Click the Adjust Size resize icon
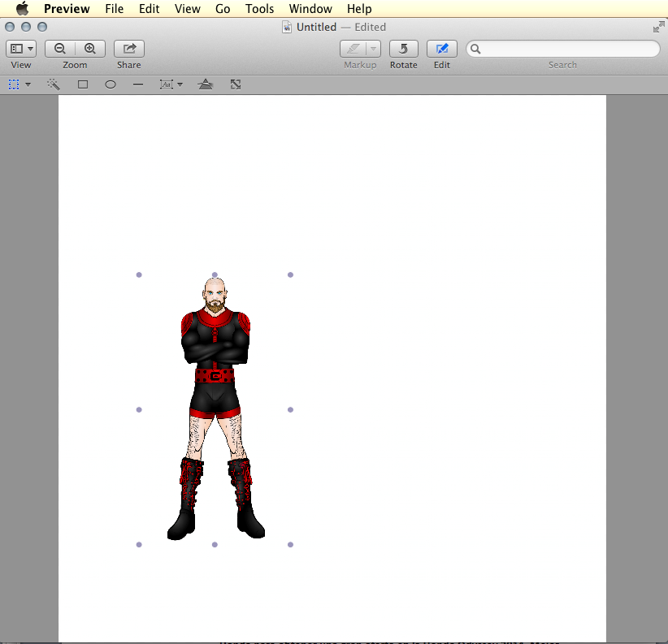 click(x=236, y=84)
